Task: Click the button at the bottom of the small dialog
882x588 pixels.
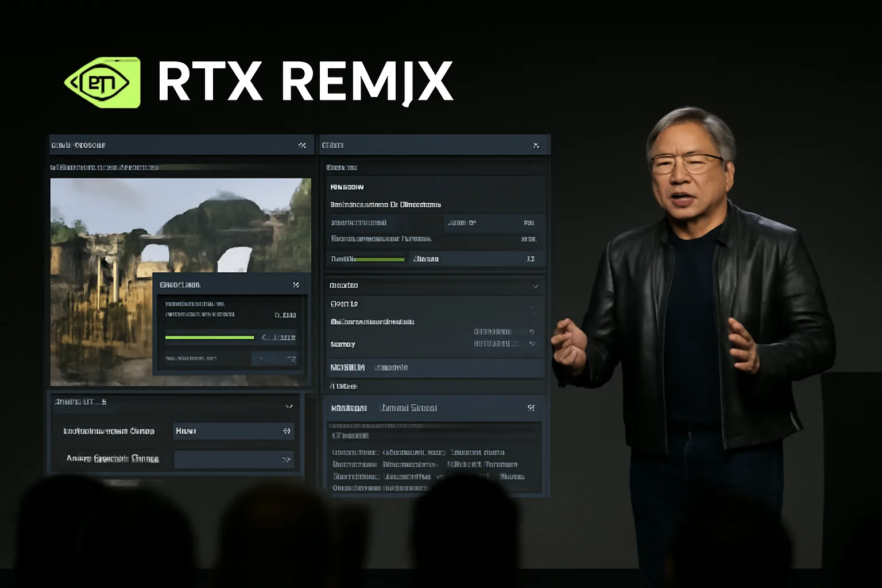Action: (275, 359)
